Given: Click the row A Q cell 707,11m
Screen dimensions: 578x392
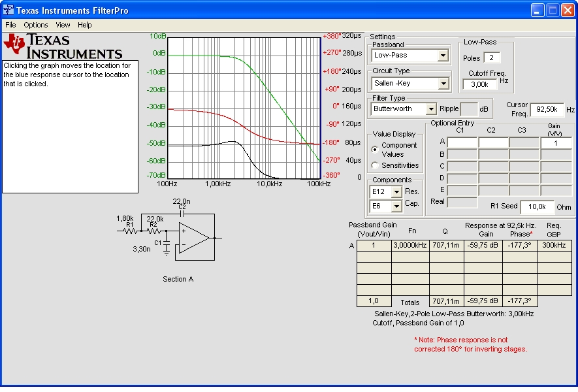Looking at the screenshot, I should click(446, 246).
